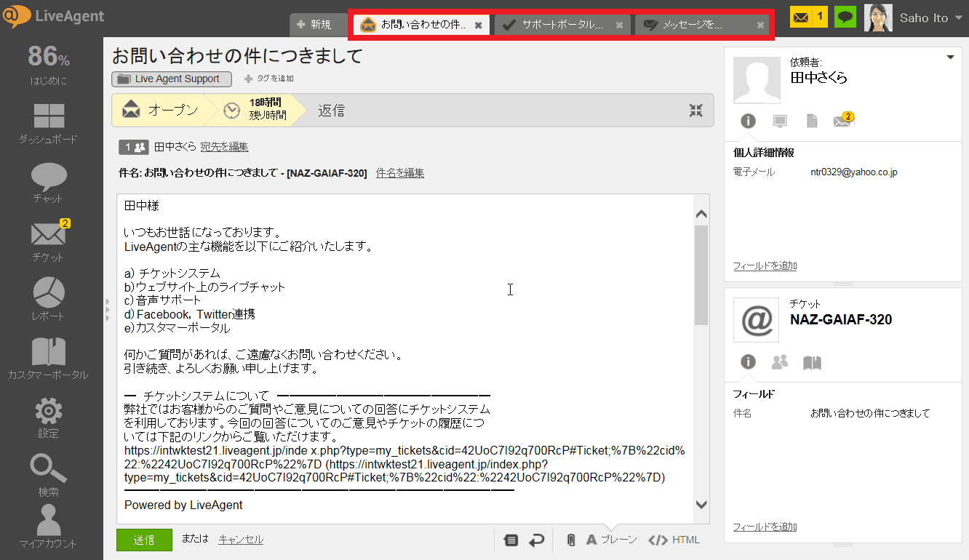Open Search (検索) in the sidebar
This screenshot has height=560, width=969.
coord(49,476)
